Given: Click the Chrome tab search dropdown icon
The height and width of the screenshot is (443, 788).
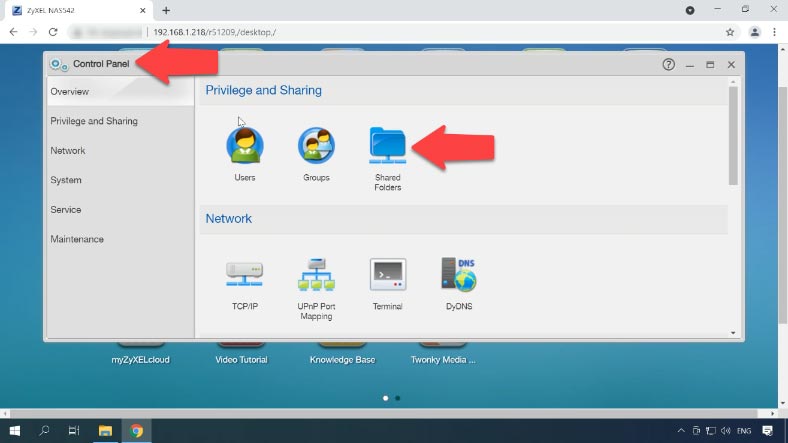Looking at the screenshot, I should click(690, 10).
